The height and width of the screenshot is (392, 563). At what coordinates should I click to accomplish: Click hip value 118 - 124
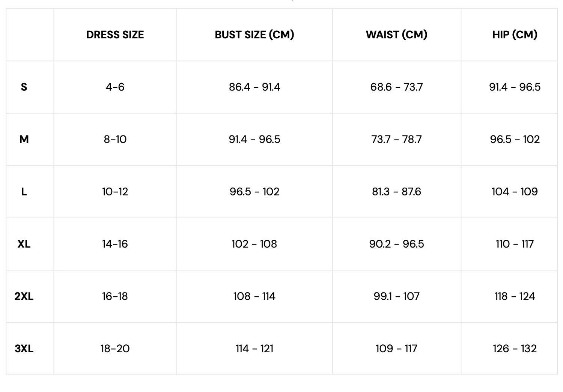coord(515,296)
